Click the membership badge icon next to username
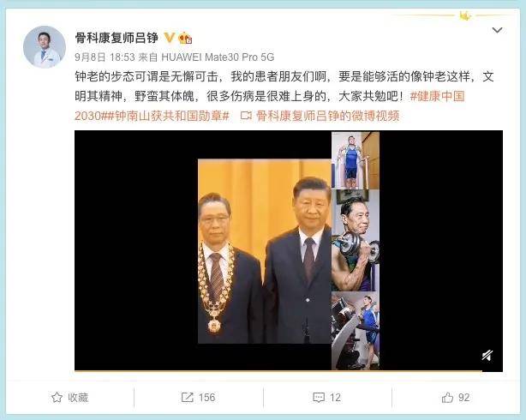 click(x=185, y=38)
